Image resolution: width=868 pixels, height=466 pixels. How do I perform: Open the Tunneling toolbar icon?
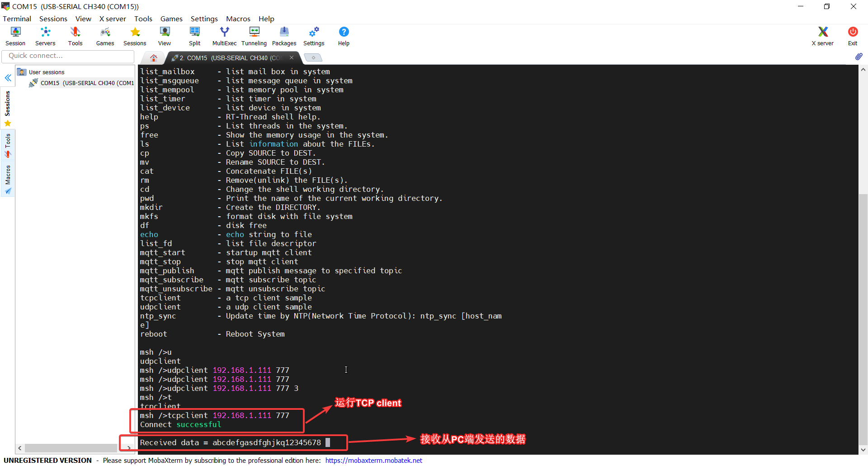(x=254, y=36)
